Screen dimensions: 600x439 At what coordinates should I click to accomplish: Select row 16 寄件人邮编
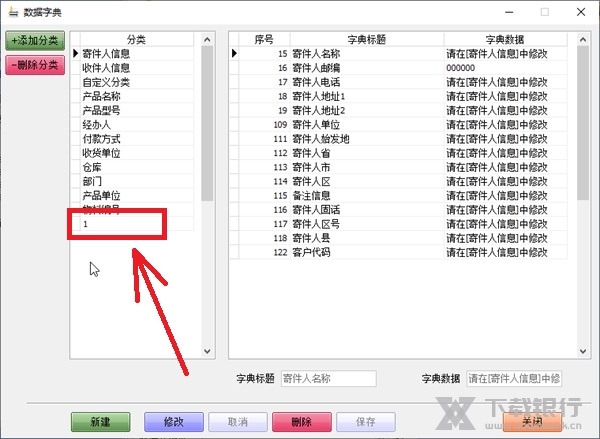[398, 68]
